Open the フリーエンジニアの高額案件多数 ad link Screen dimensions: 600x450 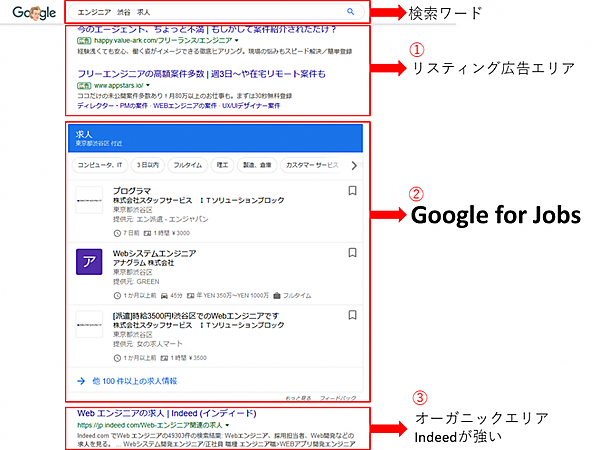[x=201, y=74]
